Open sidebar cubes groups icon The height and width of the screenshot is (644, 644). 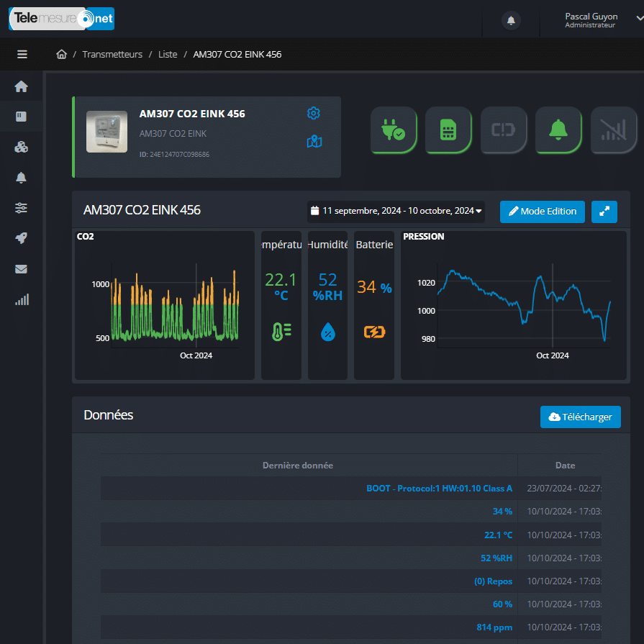click(x=22, y=147)
